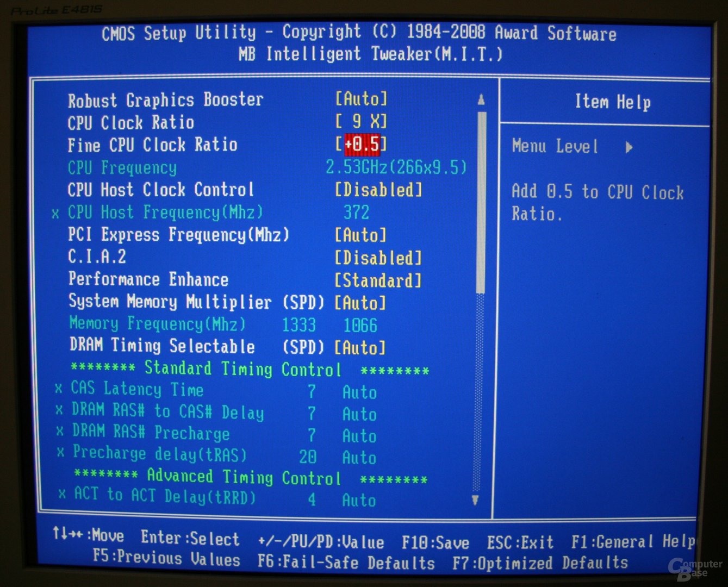728x587 pixels.
Task: Click Precharge delay(tRAS) Auto value
Action: 359,458
